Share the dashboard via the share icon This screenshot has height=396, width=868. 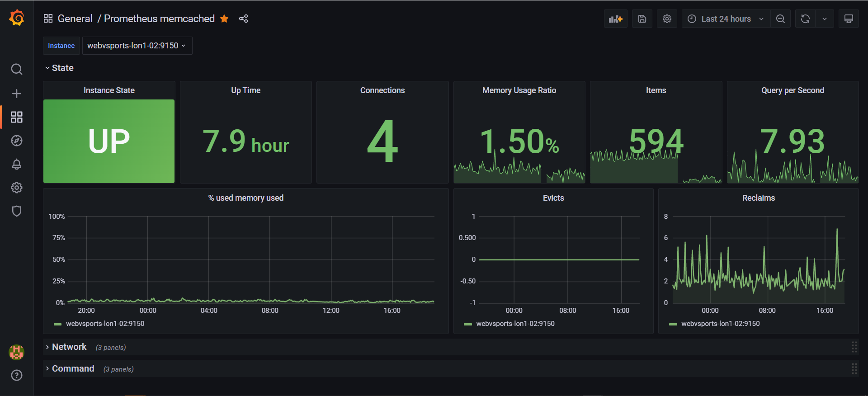[243, 19]
